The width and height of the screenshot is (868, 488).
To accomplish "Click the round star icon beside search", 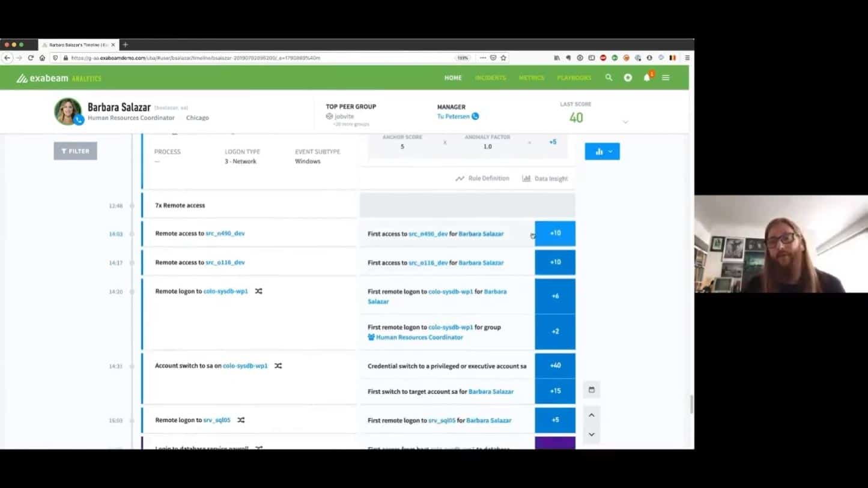I will click(628, 77).
